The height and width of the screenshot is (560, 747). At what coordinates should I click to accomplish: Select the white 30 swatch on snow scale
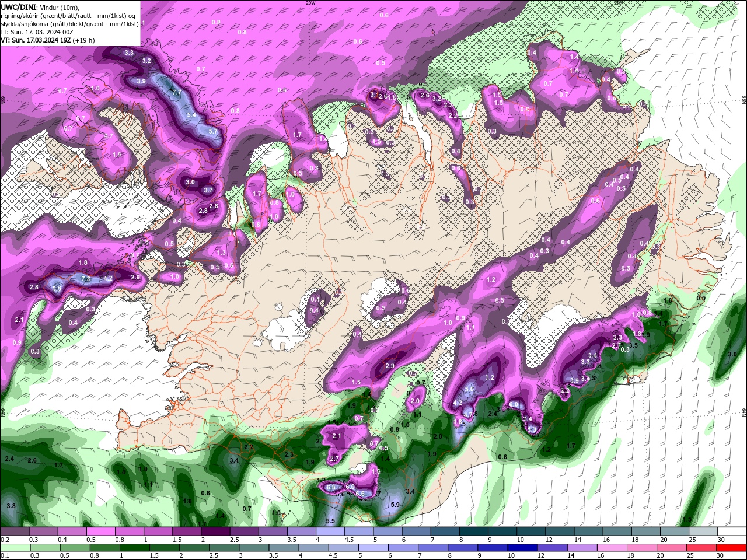732,531
